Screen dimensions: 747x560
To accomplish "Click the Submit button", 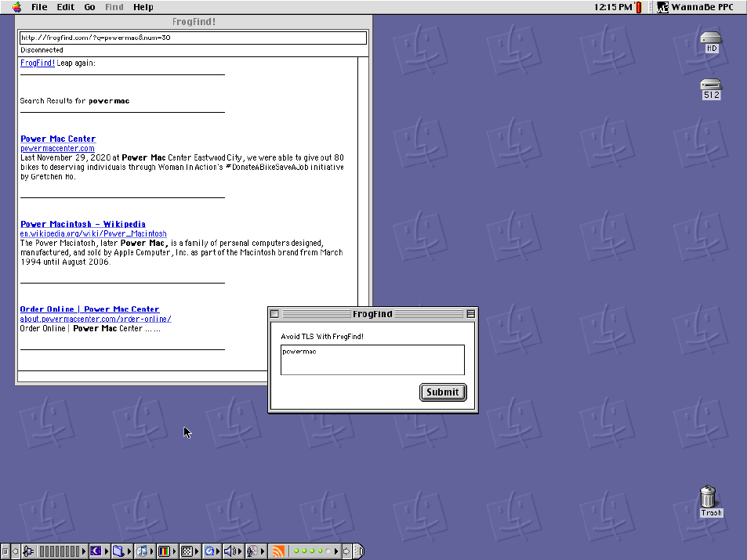I will coord(443,392).
